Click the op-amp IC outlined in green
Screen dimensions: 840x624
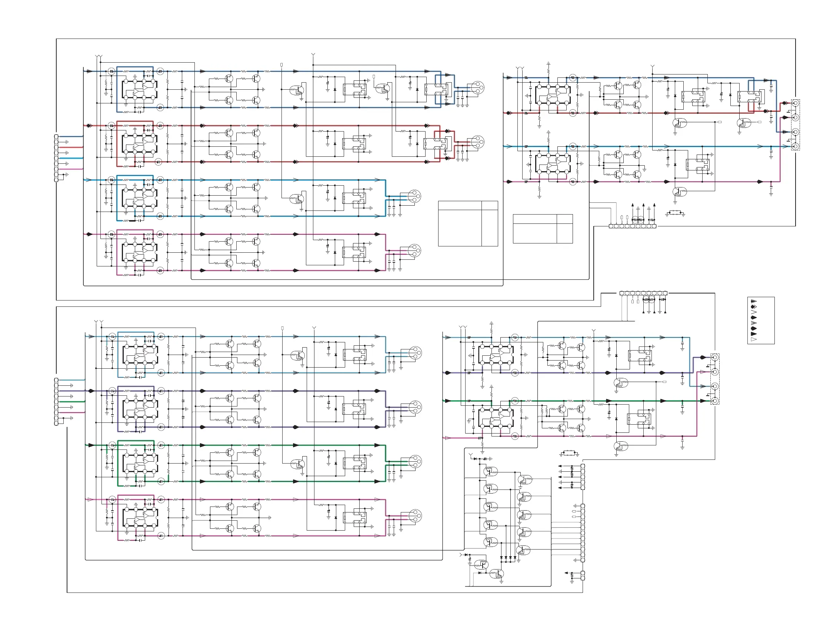(x=140, y=463)
